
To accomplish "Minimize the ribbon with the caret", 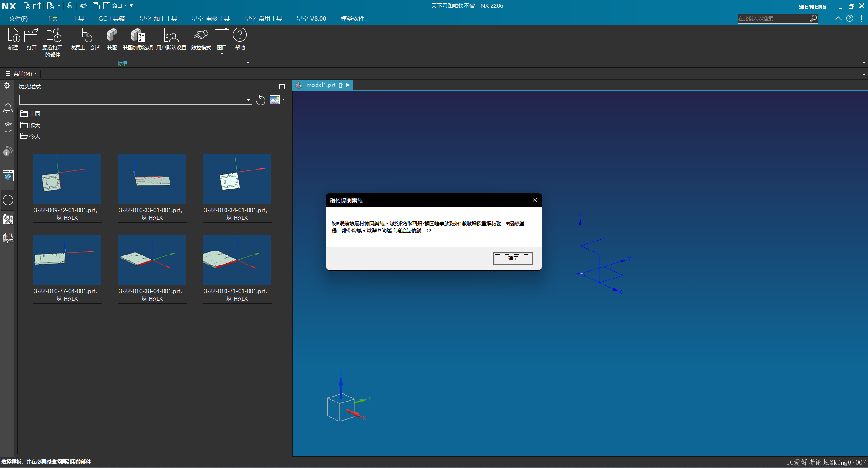I will 838,19.
